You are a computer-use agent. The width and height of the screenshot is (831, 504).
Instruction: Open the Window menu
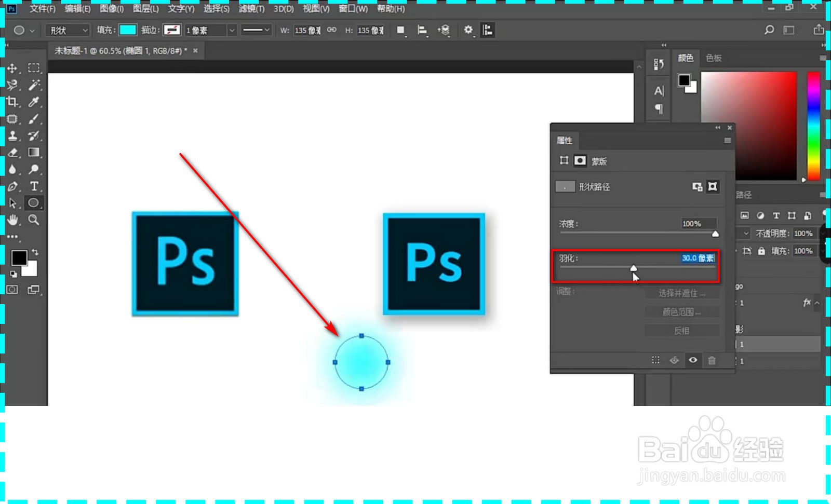353,9
